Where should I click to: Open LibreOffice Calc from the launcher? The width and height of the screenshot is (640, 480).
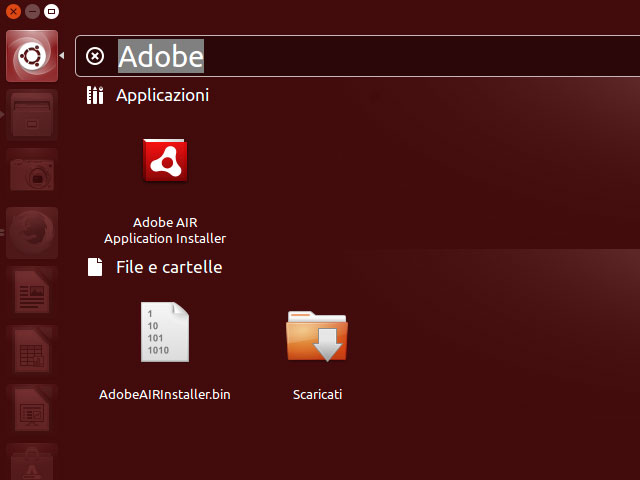click(x=32, y=351)
